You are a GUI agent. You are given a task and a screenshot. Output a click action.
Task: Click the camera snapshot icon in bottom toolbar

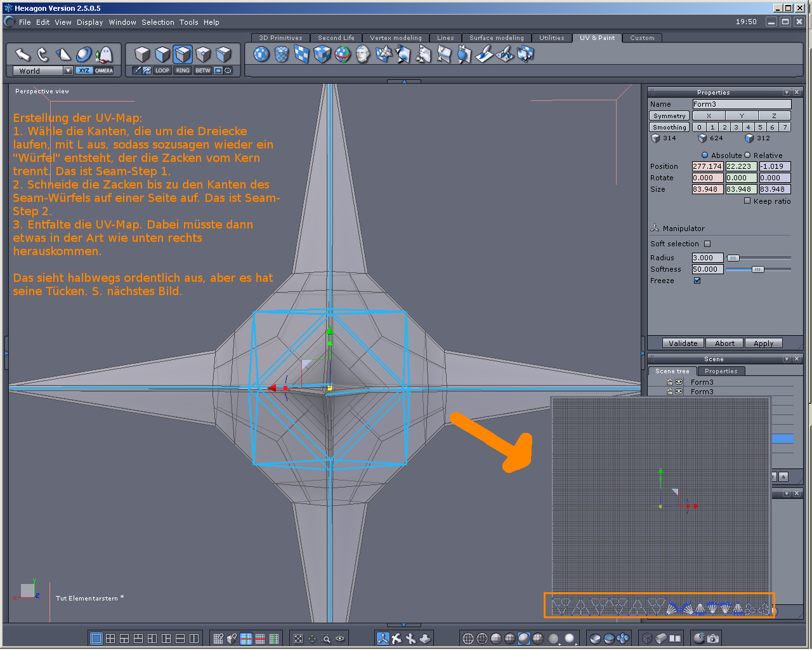point(713,639)
